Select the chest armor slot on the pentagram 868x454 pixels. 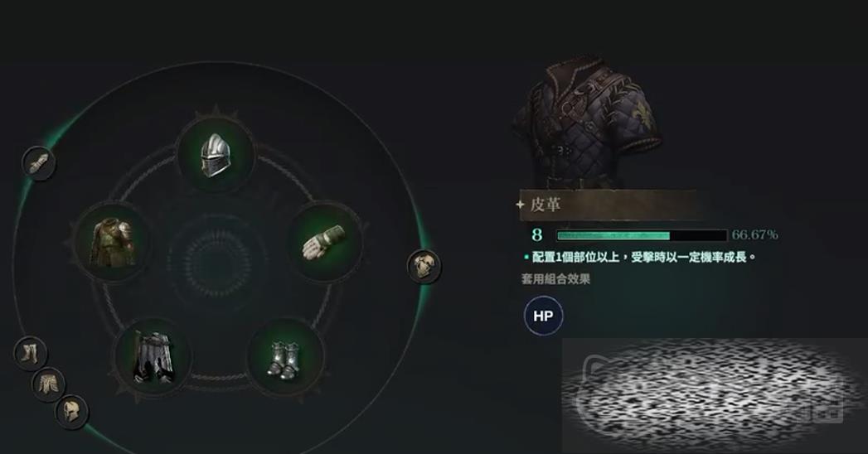(113, 242)
